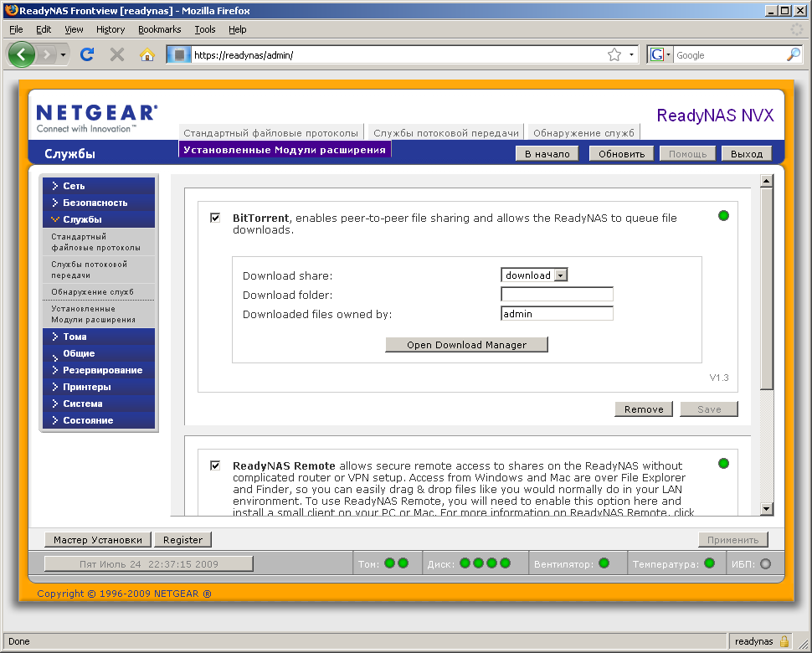Click the Remove button for BitTorrent
This screenshot has width=812, height=653.
(x=644, y=409)
